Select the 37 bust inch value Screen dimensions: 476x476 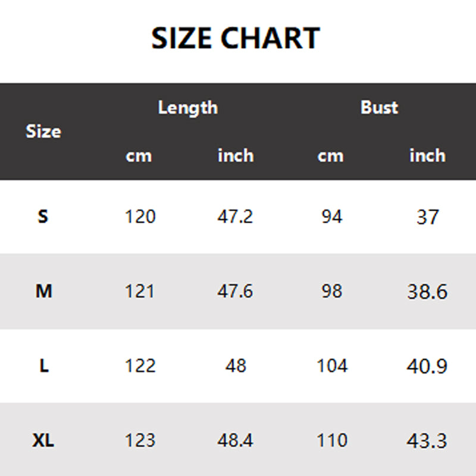pos(427,217)
